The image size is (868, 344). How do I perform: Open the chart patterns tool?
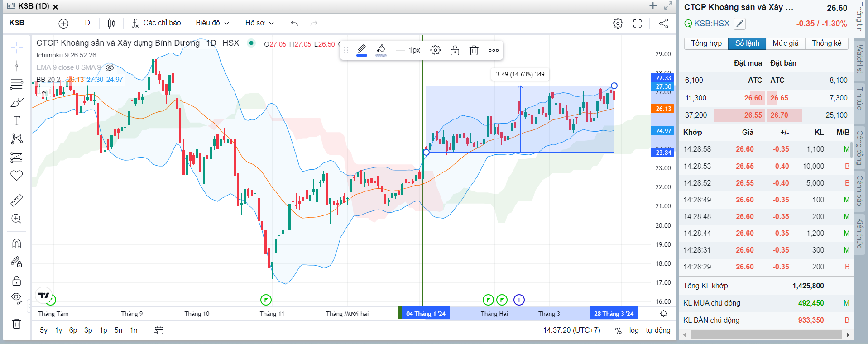(17, 139)
